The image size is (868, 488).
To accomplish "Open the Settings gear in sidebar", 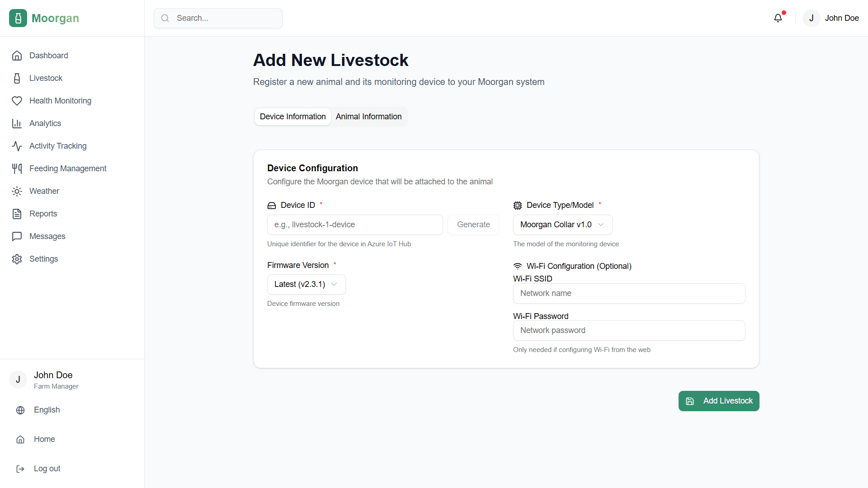I will pos(17,258).
